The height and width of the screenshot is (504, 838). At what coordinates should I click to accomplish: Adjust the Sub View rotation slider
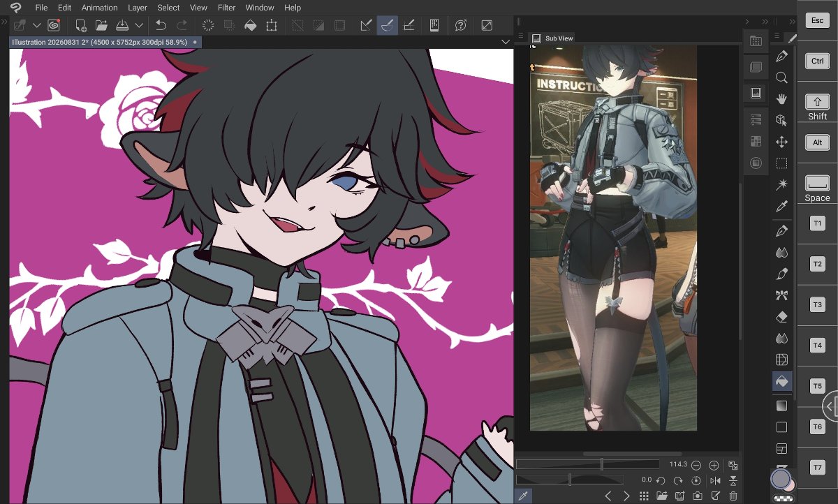pos(570,480)
